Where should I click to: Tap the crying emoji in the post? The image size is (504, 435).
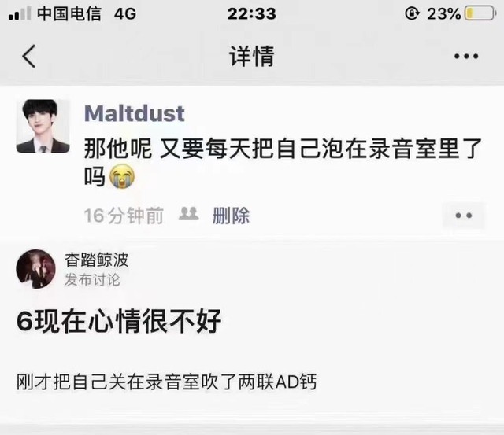click(122, 176)
